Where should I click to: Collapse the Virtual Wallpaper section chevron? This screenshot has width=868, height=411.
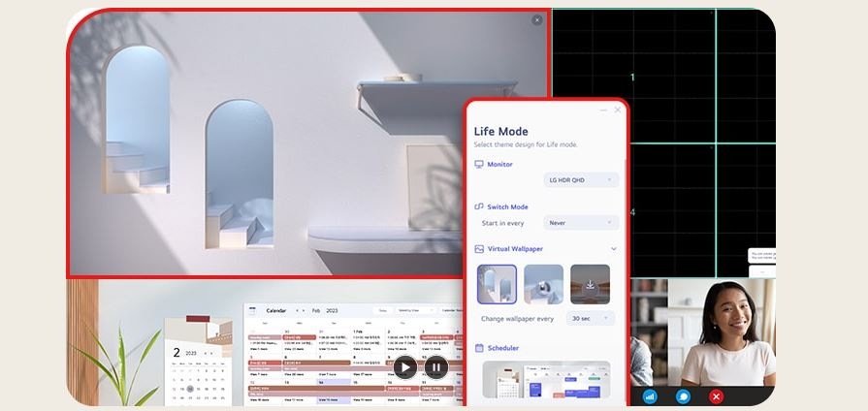pyautogui.click(x=613, y=249)
